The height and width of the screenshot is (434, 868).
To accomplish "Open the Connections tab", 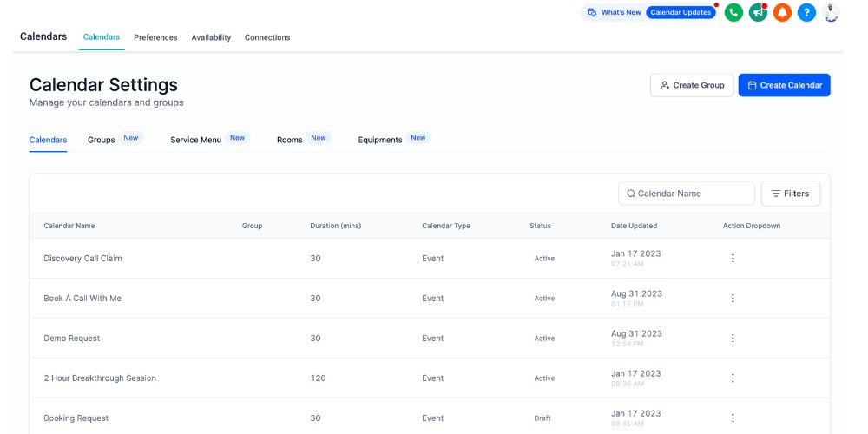I will pyautogui.click(x=267, y=37).
